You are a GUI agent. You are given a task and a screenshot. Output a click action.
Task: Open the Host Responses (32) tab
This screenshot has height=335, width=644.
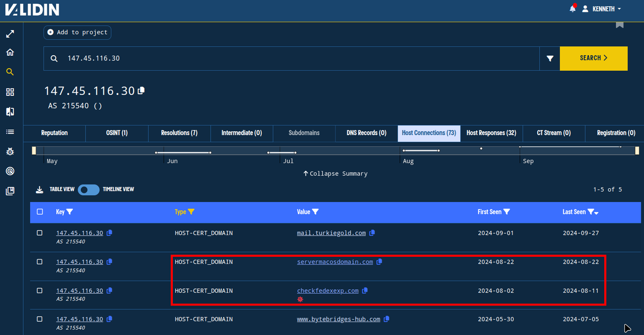491,133
